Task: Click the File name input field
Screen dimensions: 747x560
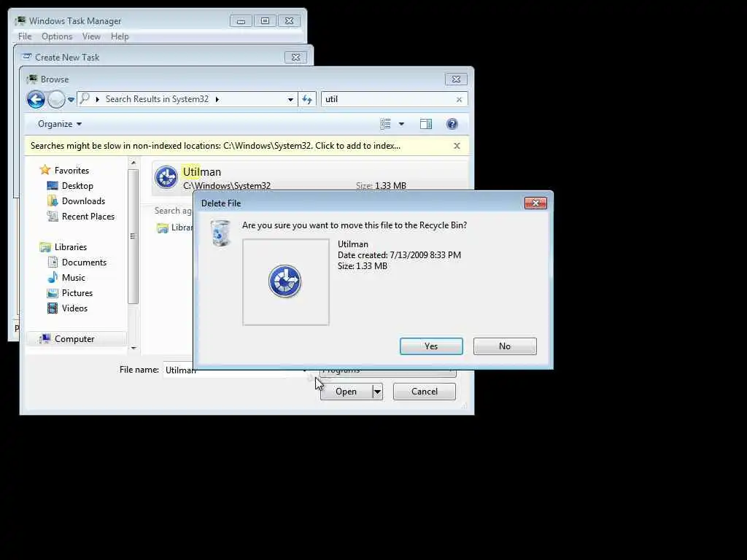Action: [236, 370]
